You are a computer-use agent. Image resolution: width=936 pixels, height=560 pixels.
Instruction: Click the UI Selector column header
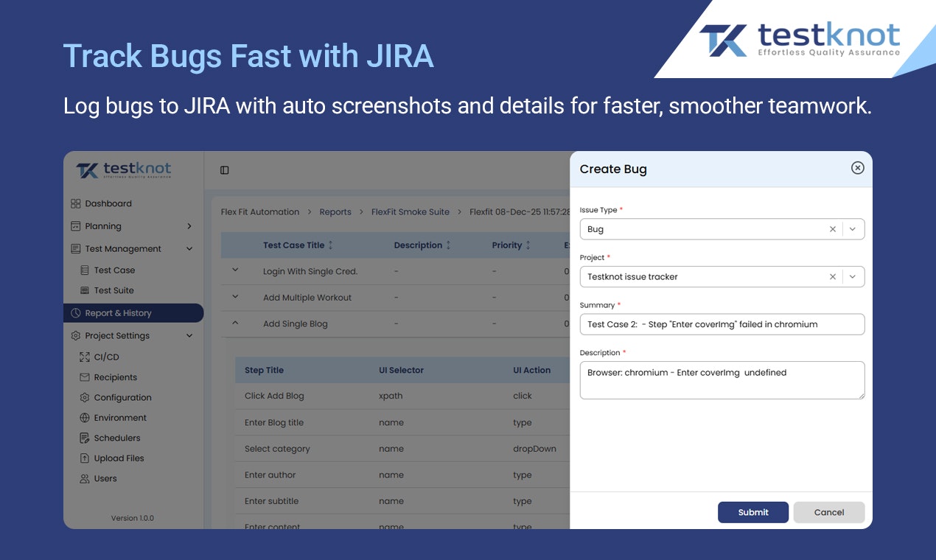[x=401, y=371]
